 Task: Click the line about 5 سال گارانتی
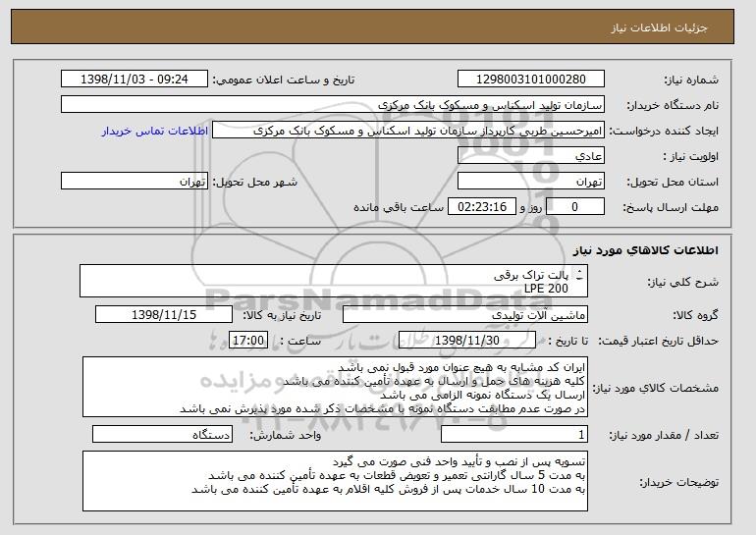397,476
